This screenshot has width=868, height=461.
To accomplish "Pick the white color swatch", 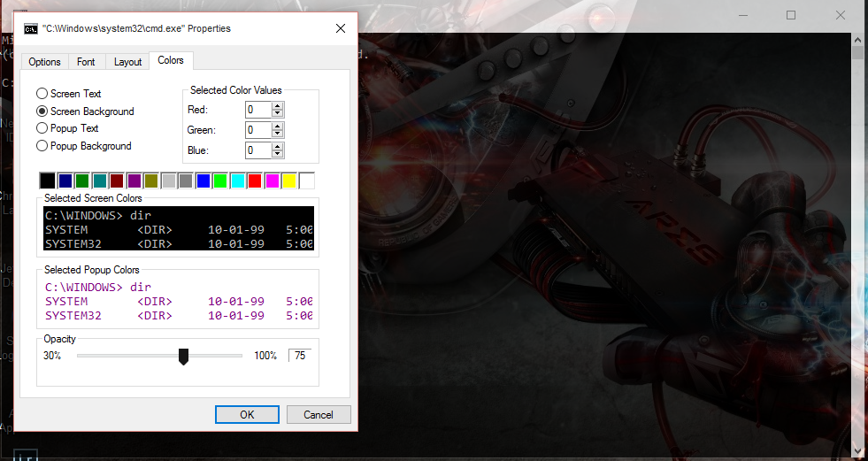I will 307,181.
